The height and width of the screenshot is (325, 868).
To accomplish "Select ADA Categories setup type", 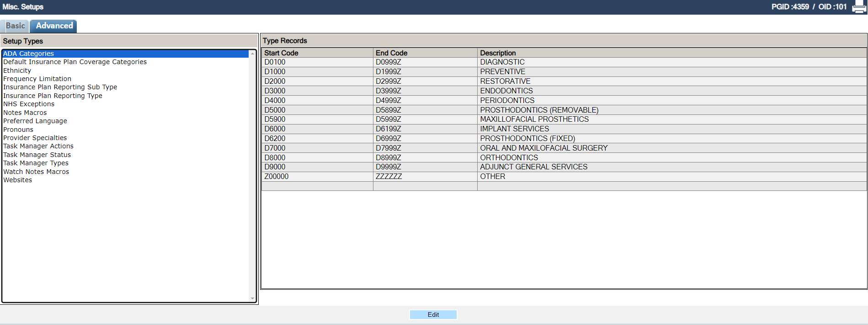I will pos(29,54).
